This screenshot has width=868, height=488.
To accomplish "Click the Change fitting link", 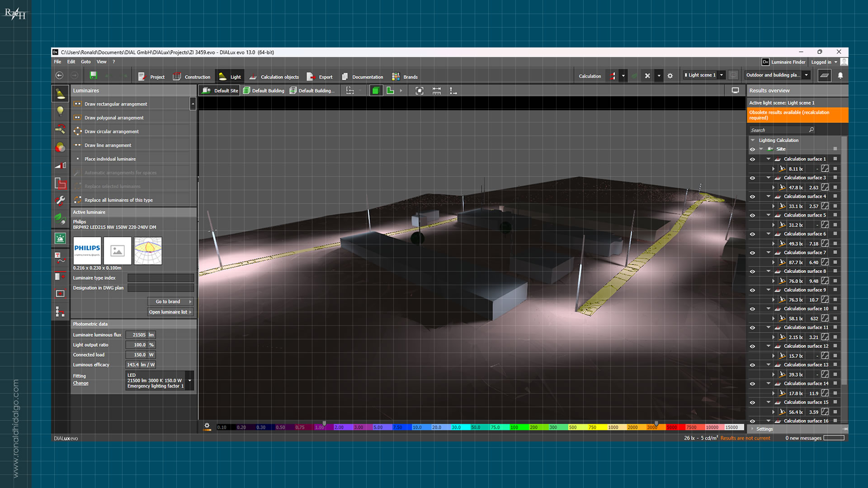I will coord(80,383).
